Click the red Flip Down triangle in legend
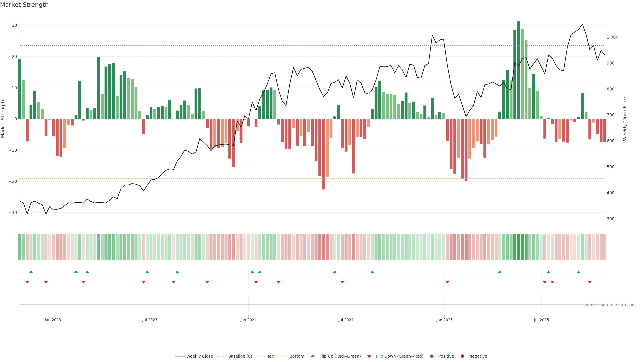This screenshot has height=362, width=644. click(369, 356)
